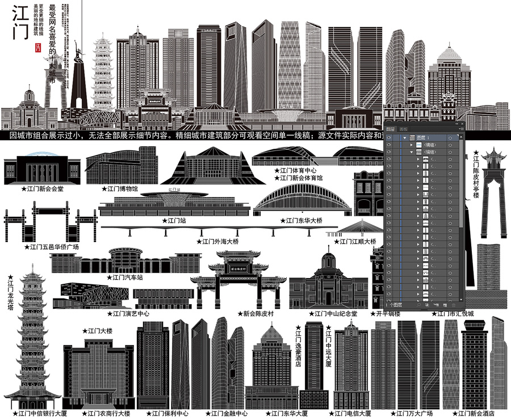Viewport: 511px width, 420px height.
Task: Expand first sublayer under the expanded <编组>
Action: pos(418,159)
